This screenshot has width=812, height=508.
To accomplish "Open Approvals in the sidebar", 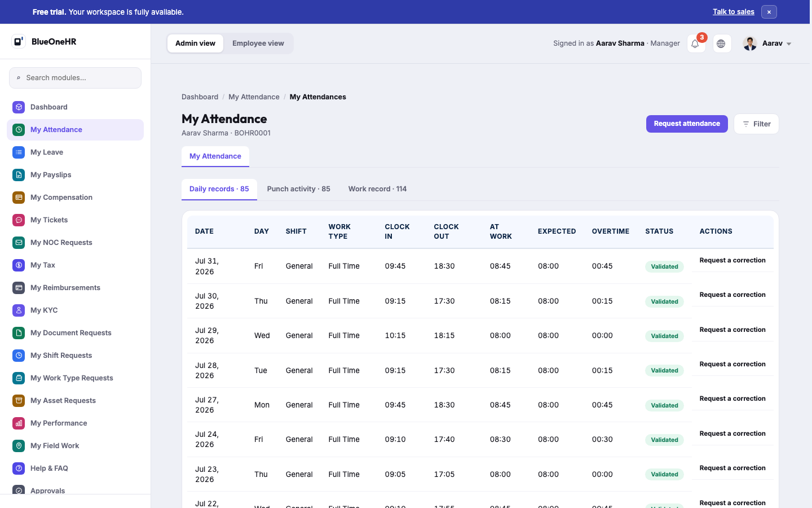I will click(75, 491).
